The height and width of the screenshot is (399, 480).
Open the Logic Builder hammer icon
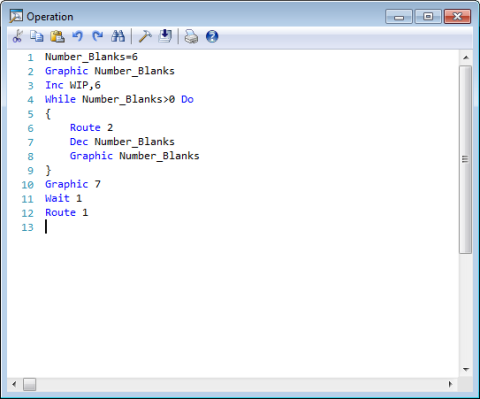click(x=145, y=36)
